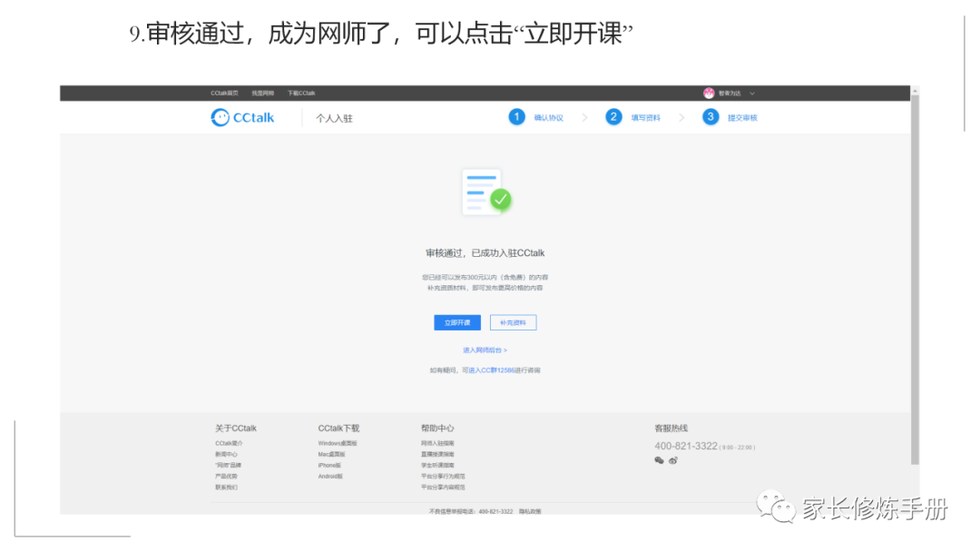Click the 帮助中心 footer heading

coord(437,429)
